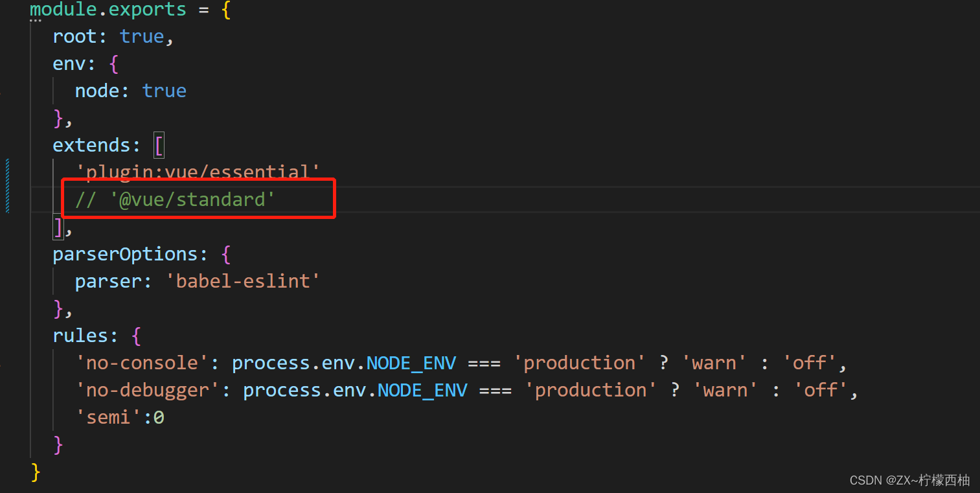The image size is (980, 493).
Task: Click the 'env' property key
Action: 69,63
